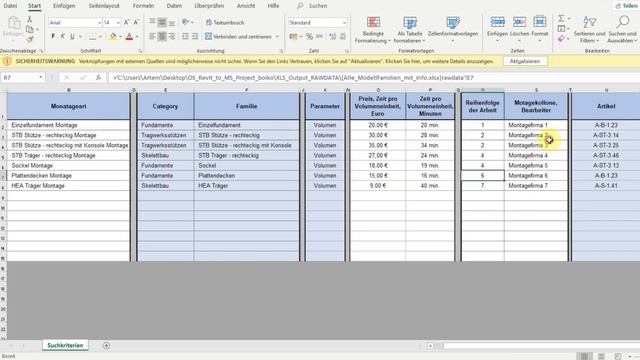Open the Standard number format dropdown
640x360 pixels.
click(x=344, y=22)
